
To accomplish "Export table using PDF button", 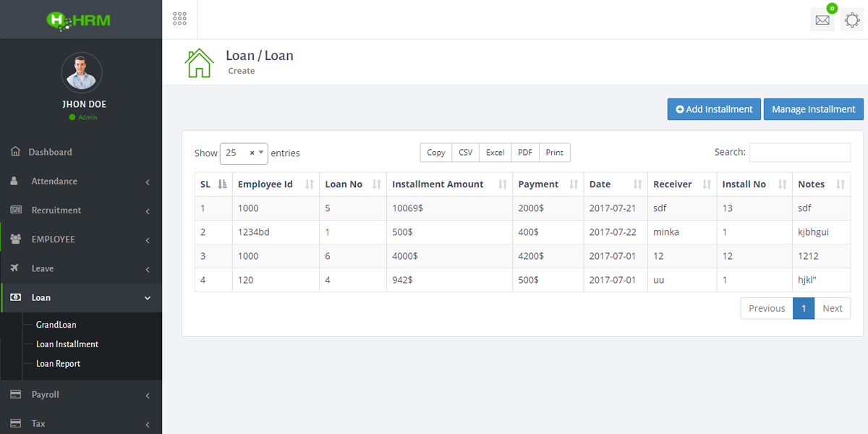I will point(525,153).
